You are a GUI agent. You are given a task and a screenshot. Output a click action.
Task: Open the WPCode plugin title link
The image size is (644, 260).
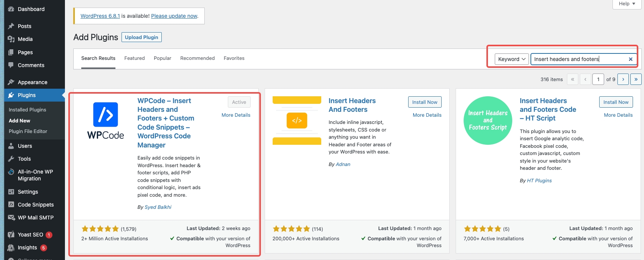(166, 123)
